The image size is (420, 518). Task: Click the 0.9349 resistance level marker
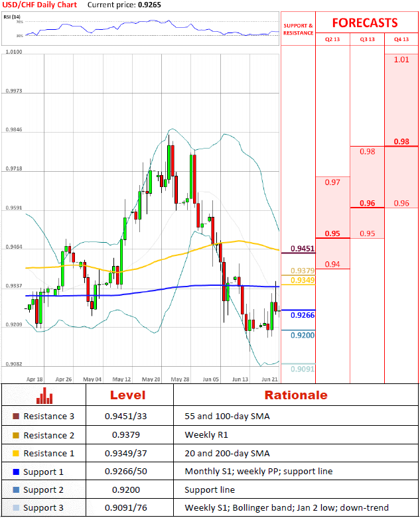303,281
